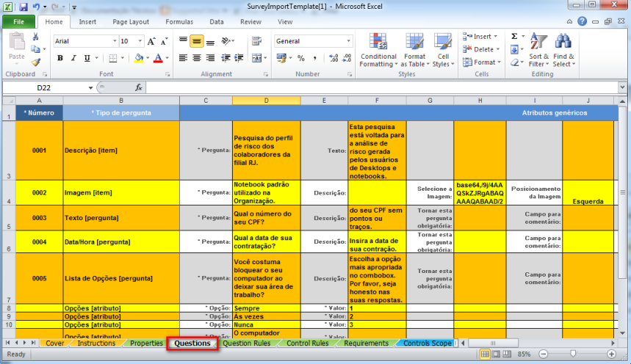Zoom in with the plus button

click(x=611, y=354)
